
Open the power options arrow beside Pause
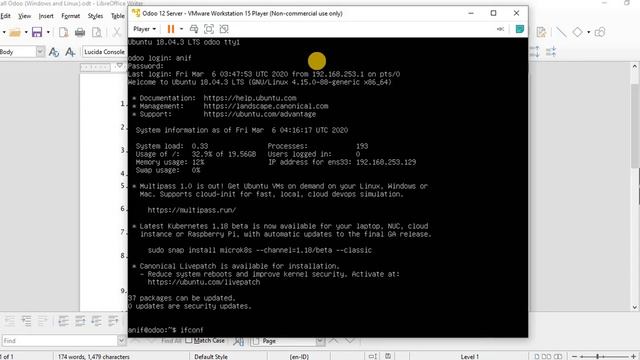[181, 29]
